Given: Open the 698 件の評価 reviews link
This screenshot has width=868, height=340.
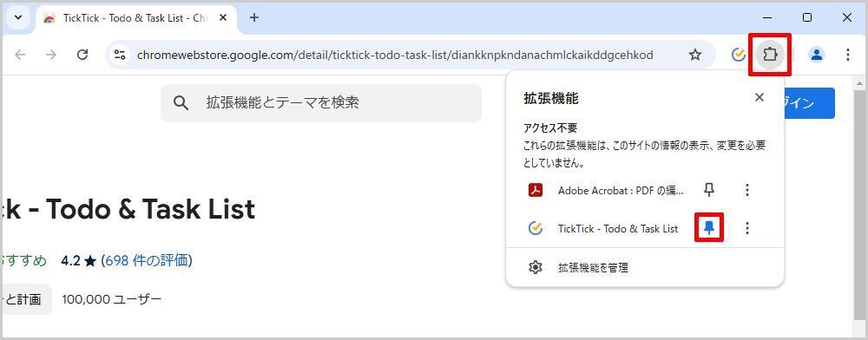Looking at the screenshot, I should point(147,260).
